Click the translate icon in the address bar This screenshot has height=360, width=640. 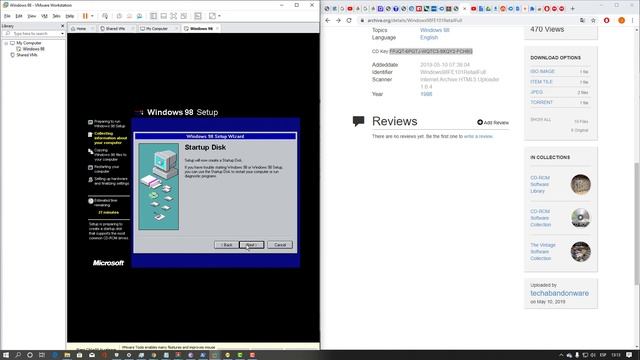coord(582,20)
